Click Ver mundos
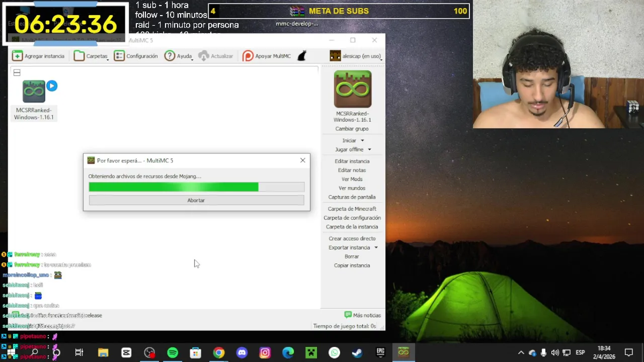The height and width of the screenshot is (362, 644). (x=352, y=188)
